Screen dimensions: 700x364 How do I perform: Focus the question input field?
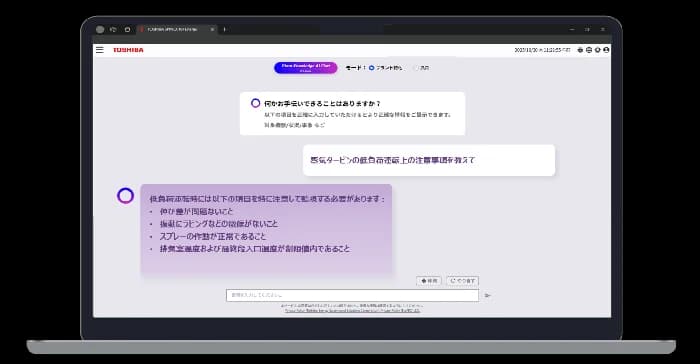[x=352, y=295]
